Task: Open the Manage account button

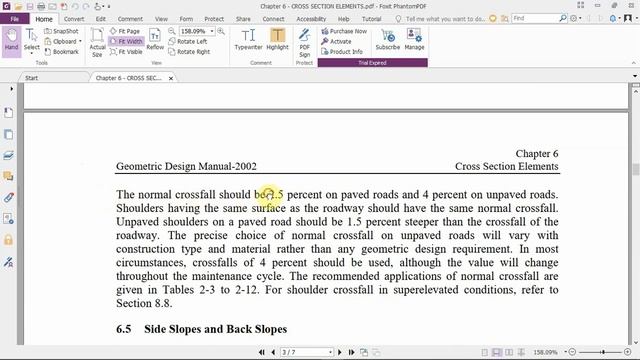Action: click(414, 40)
